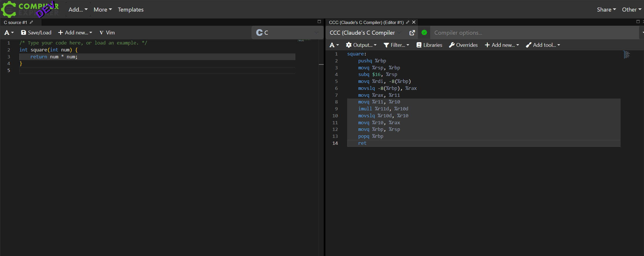The width and height of the screenshot is (644, 256).
Task: Click assembly line "movq %rdi, -8(%rbp)"
Action: click(x=384, y=81)
